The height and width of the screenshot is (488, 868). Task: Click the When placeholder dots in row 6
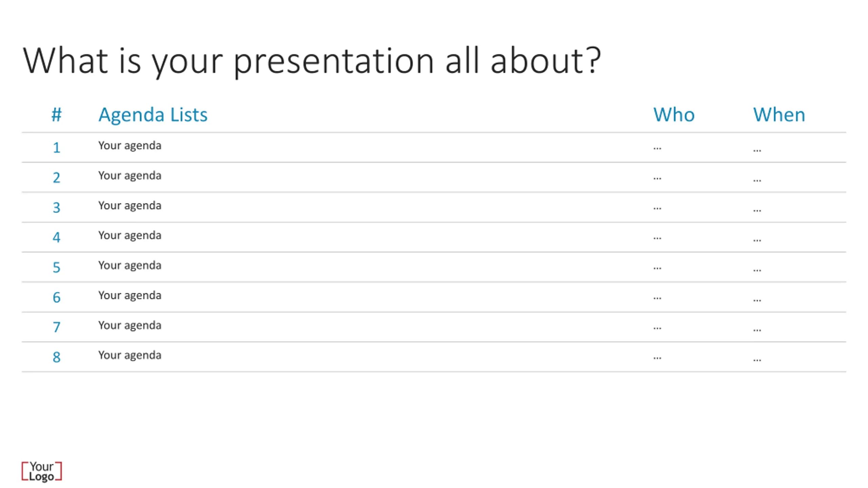[x=757, y=300]
